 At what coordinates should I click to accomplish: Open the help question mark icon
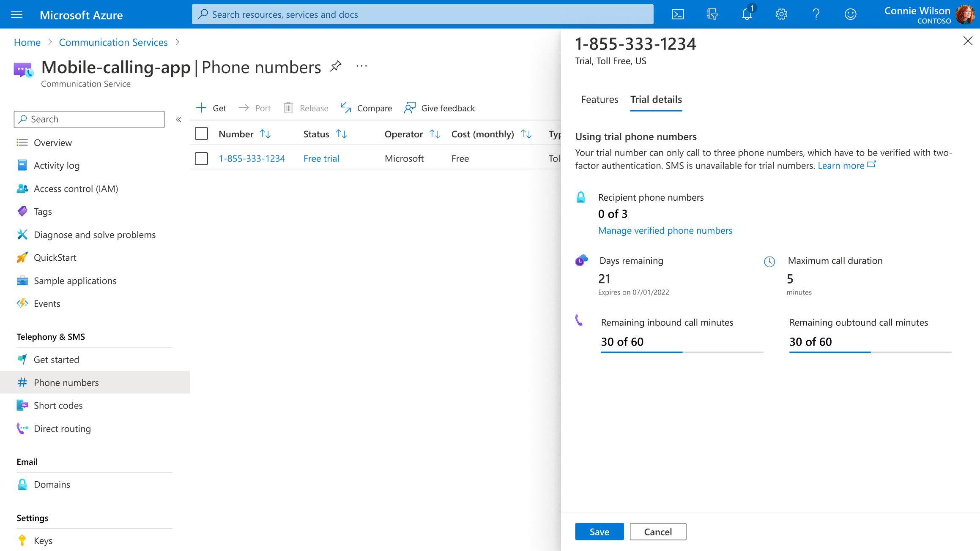(x=816, y=14)
